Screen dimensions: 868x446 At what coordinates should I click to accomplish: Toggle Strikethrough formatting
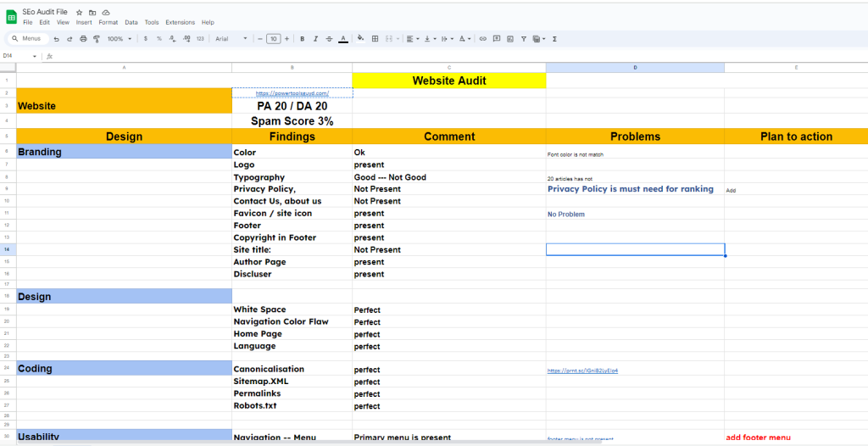pyautogui.click(x=329, y=39)
